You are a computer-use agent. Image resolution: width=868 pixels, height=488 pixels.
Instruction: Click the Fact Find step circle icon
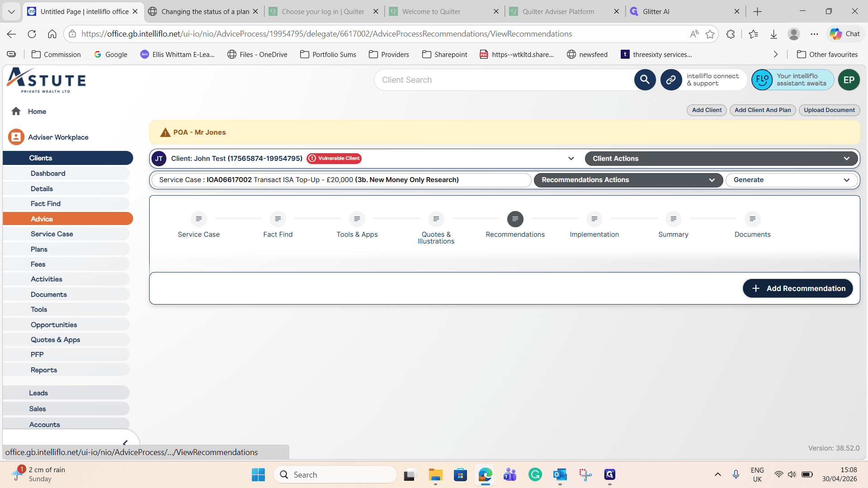[278, 219]
